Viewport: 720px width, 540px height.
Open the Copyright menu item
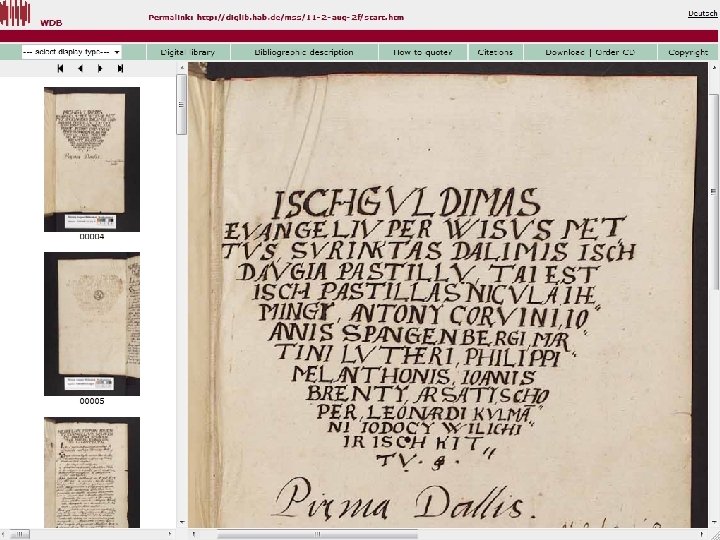pos(688,52)
